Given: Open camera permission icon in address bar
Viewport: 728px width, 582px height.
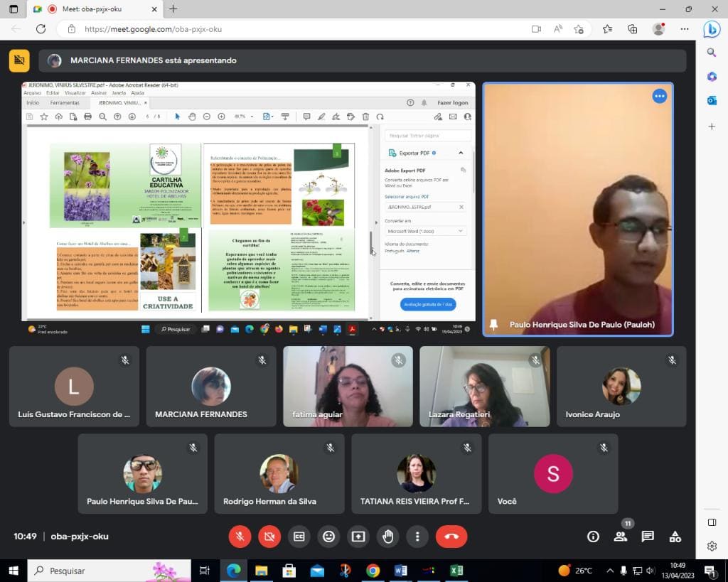Looking at the screenshot, I should click(536, 29).
